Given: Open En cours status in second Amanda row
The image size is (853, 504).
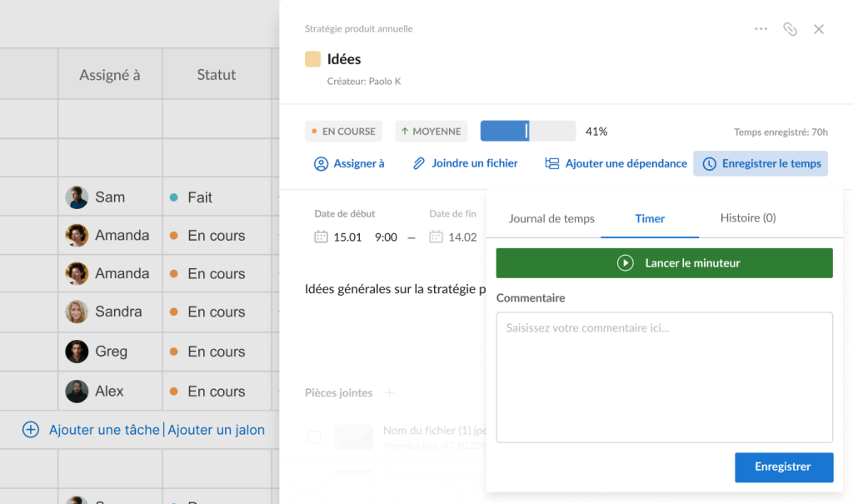Looking at the screenshot, I should tap(207, 274).
